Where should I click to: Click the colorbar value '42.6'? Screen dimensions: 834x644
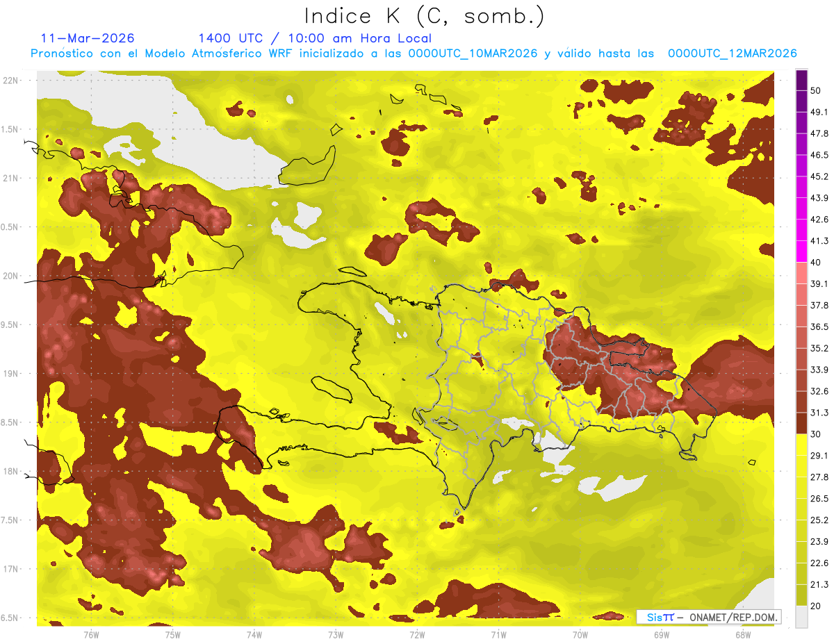[819, 220]
